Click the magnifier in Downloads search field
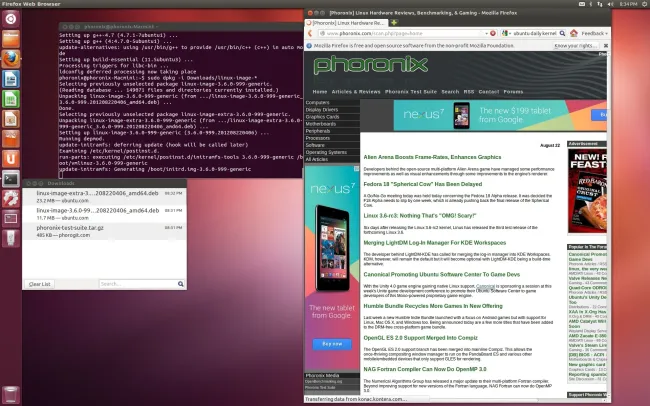 [x=181, y=284]
